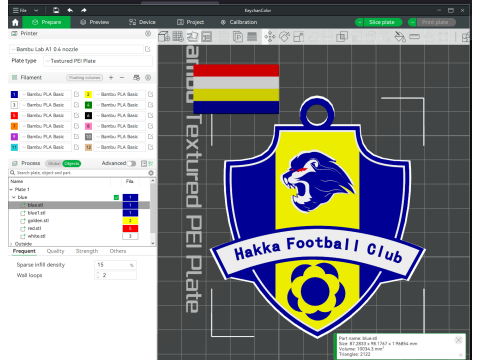The width and height of the screenshot is (480, 360).
Task: Toggle the printable checkbox for blue object
Action: pos(116,197)
